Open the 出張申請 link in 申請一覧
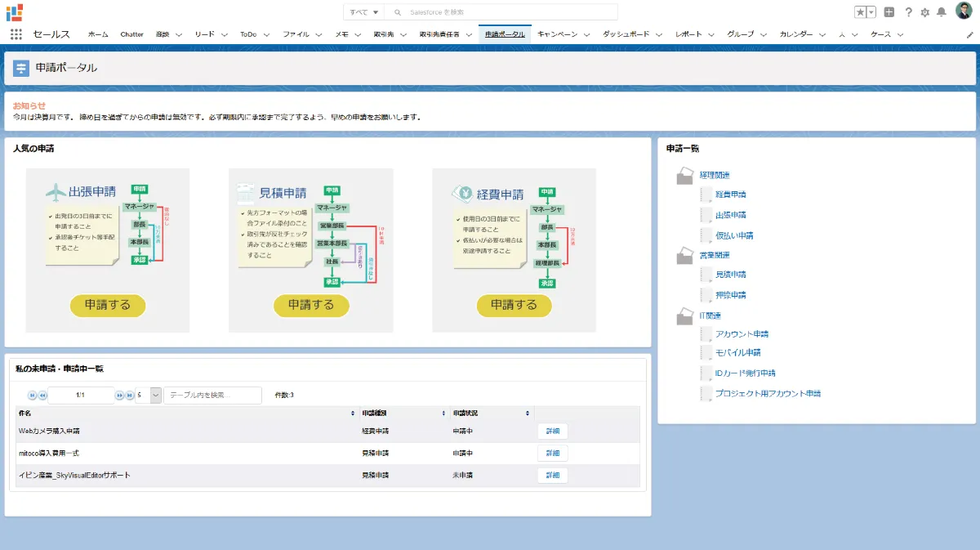The image size is (980, 550). point(731,215)
